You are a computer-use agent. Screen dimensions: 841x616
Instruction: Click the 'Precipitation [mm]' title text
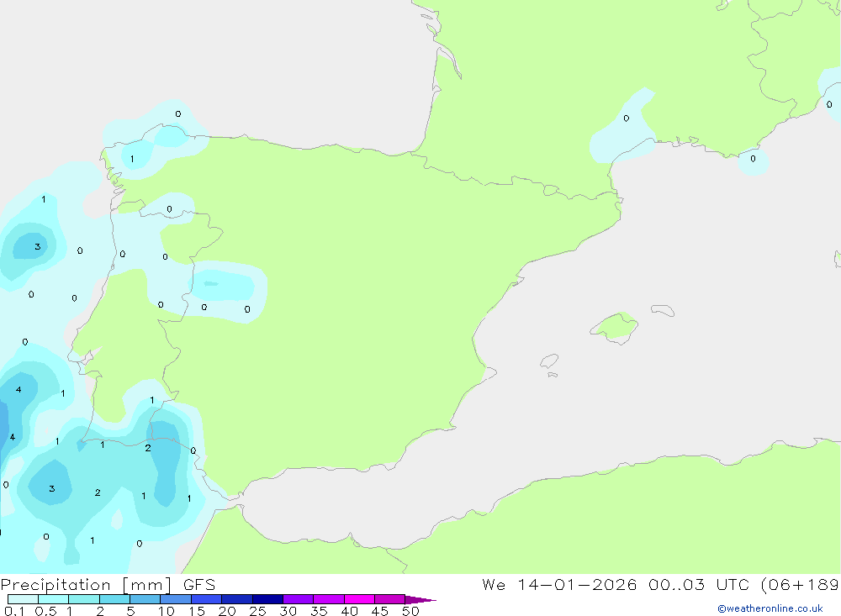click(86, 585)
